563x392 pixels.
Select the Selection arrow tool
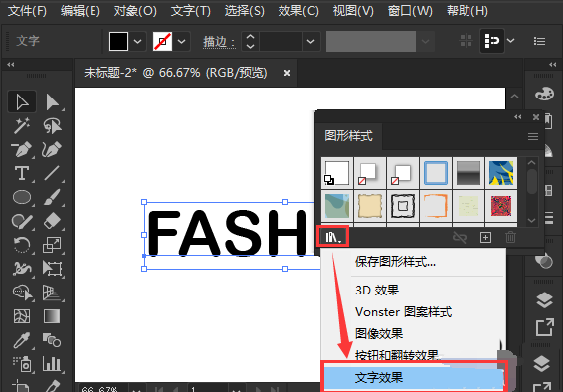pyautogui.click(x=22, y=101)
